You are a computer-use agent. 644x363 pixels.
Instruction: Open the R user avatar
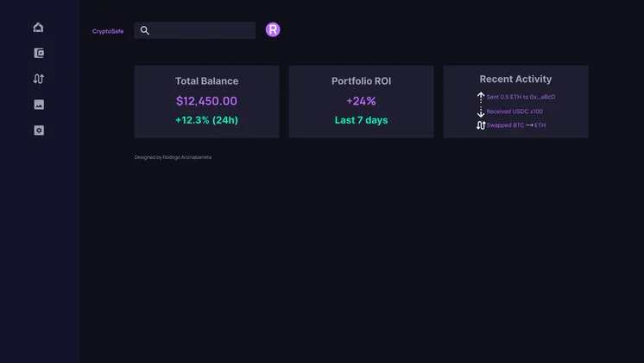pos(273,29)
